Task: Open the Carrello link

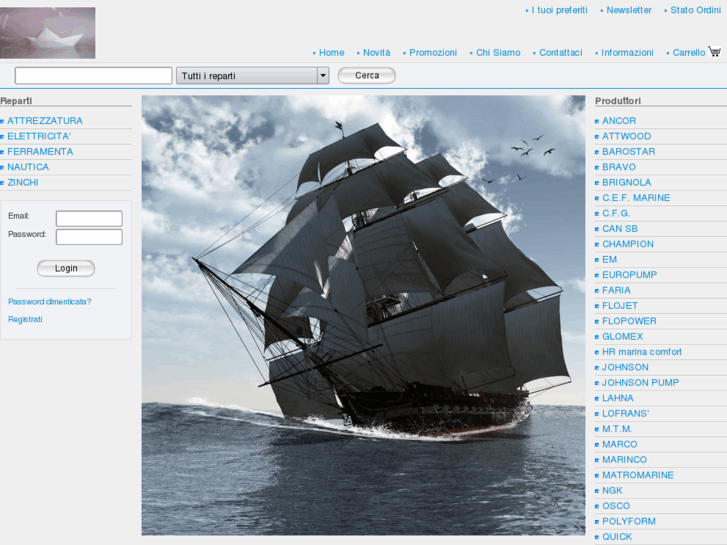Action: pos(689,52)
